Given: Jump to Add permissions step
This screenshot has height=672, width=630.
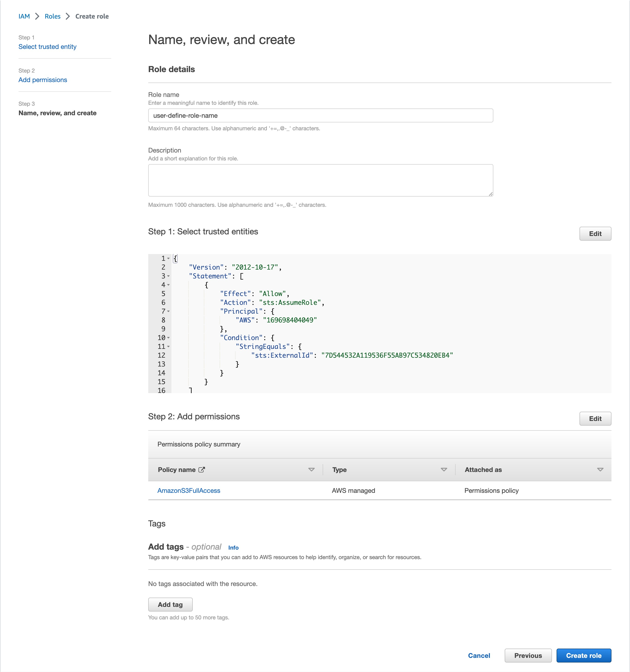Looking at the screenshot, I should [x=43, y=80].
